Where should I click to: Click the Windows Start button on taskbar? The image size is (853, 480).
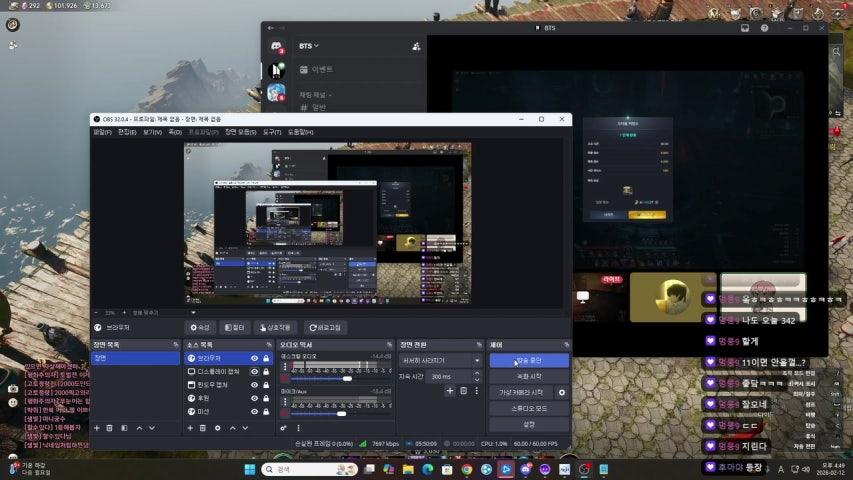click(x=250, y=469)
